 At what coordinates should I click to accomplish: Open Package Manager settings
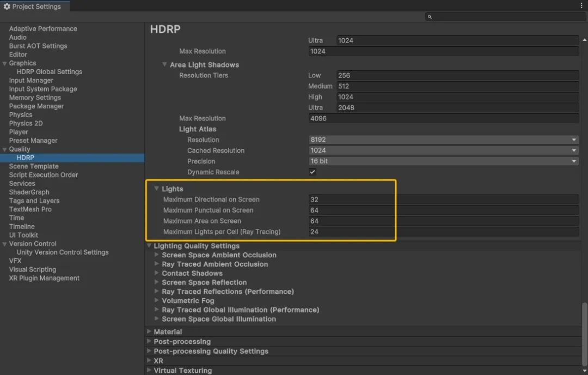36,106
